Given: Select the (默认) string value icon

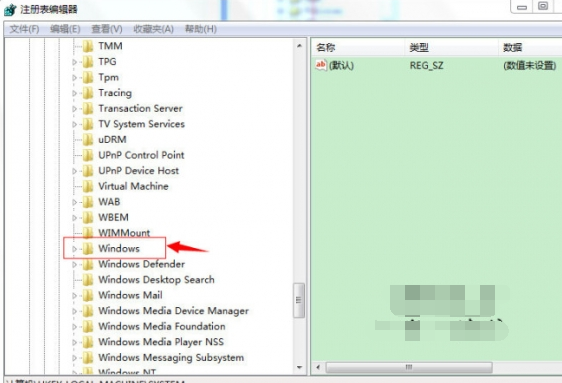Looking at the screenshot, I should click(321, 65).
